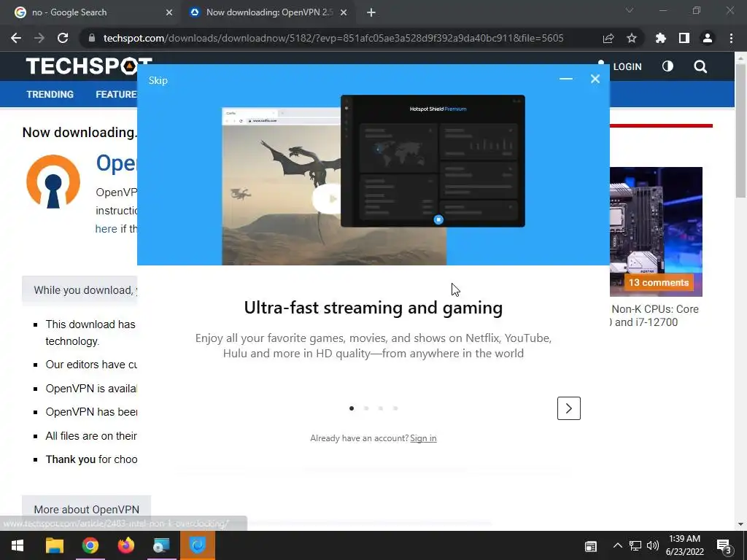The height and width of the screenshot is (560, 747).
Task: Click the address bar URL
Action: click(x=333, y=38)
